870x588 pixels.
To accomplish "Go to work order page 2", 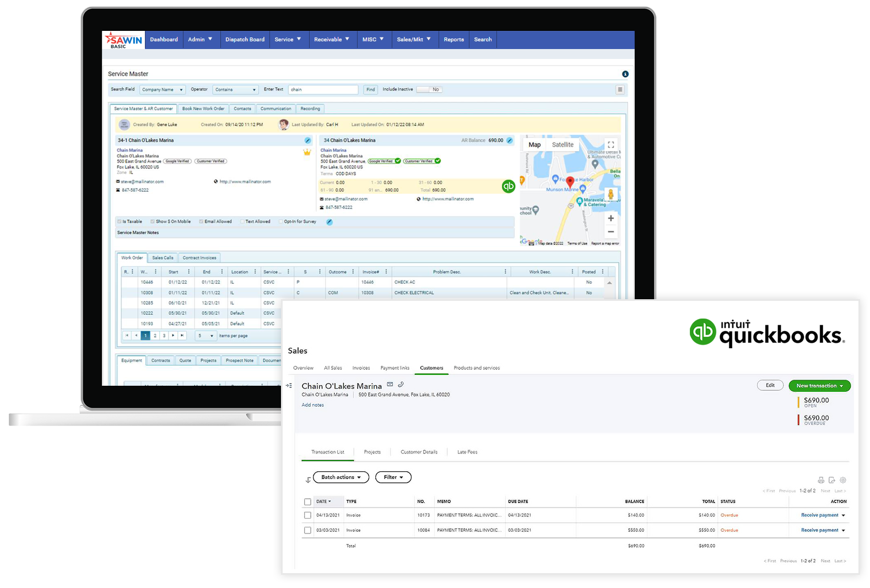I will pos(155,335).
